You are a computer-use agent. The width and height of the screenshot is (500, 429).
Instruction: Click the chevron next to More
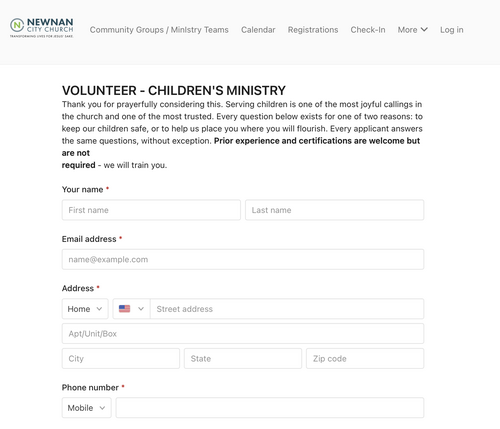[424, 29]
